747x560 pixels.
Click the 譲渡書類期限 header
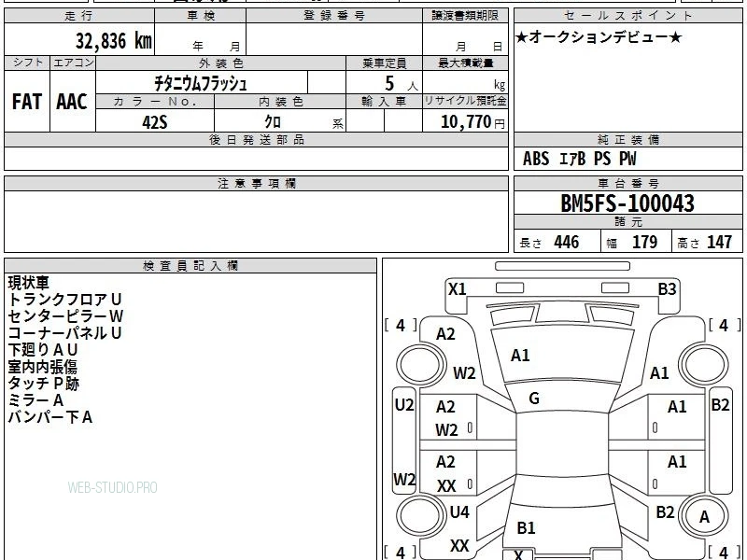pos(465,16)
